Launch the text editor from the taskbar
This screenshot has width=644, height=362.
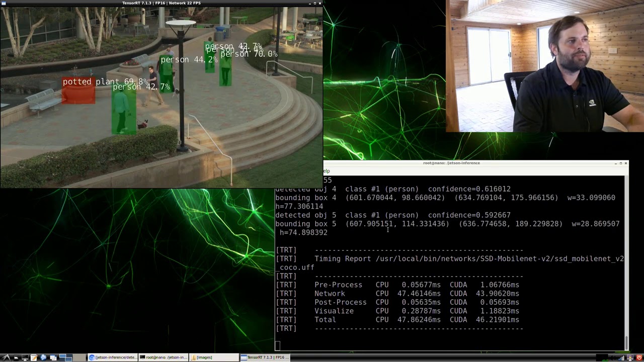point(34,357)
